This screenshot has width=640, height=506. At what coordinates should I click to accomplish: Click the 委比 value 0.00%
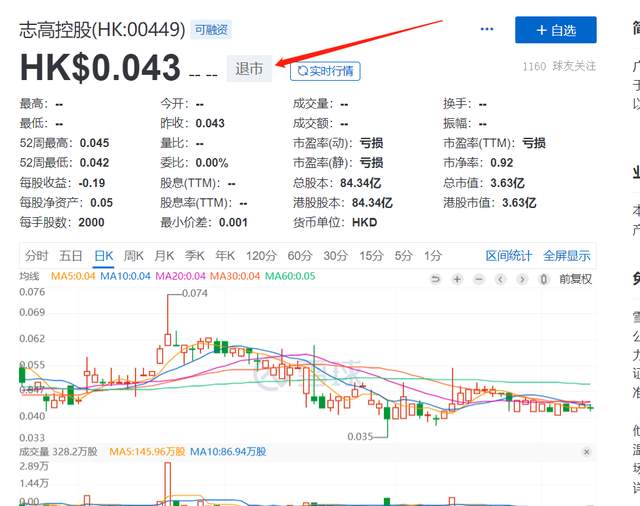tap(211, 163)
